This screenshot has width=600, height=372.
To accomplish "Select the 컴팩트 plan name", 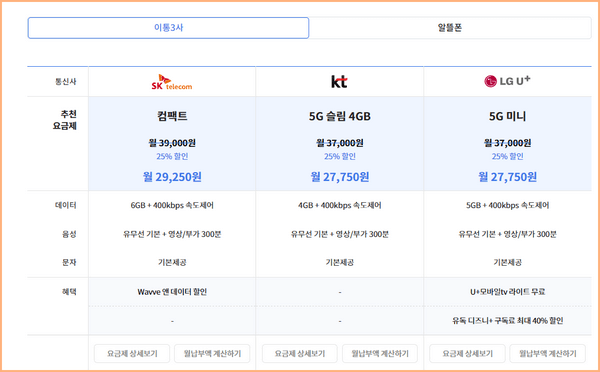I will pos(172,116).
